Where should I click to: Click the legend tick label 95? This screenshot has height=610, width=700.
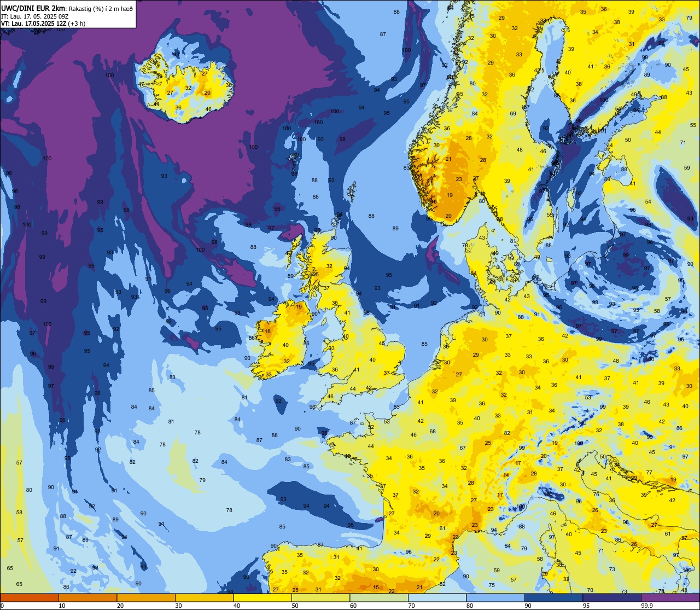[586, 606]
